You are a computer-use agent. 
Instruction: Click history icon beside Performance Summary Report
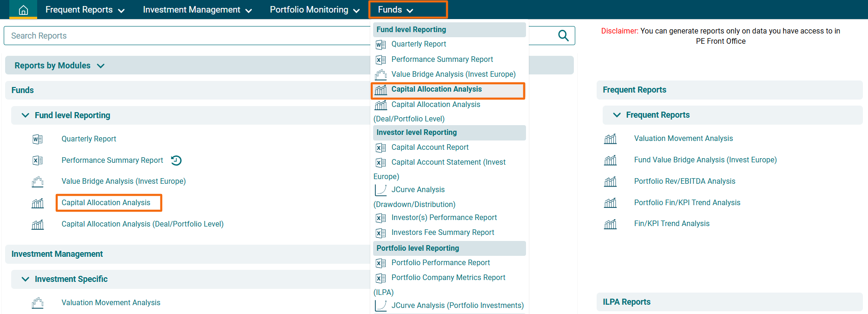click(176, 160)
